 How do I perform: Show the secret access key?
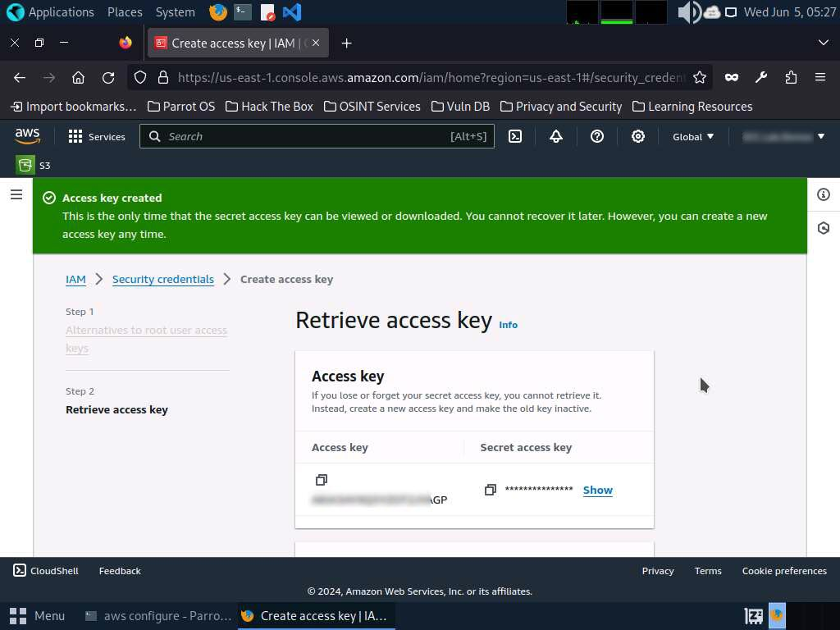tap(597, 490)
